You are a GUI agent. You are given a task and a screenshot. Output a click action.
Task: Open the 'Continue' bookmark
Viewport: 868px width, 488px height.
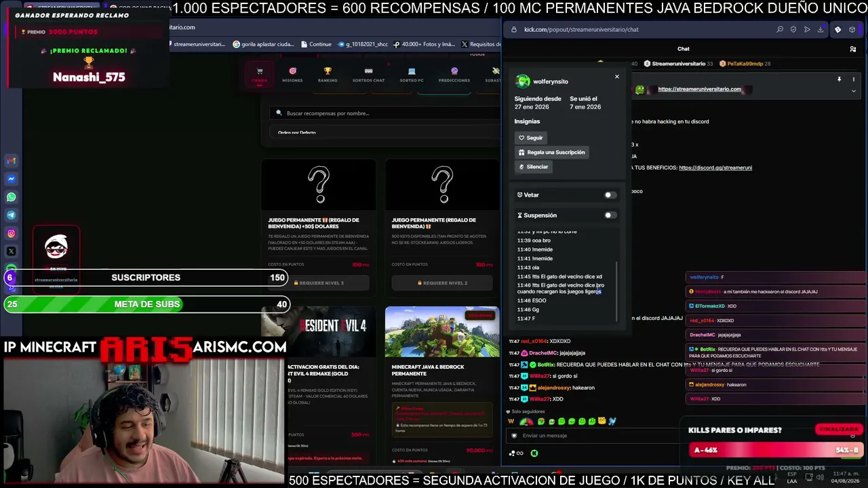[x=316, y=44]
